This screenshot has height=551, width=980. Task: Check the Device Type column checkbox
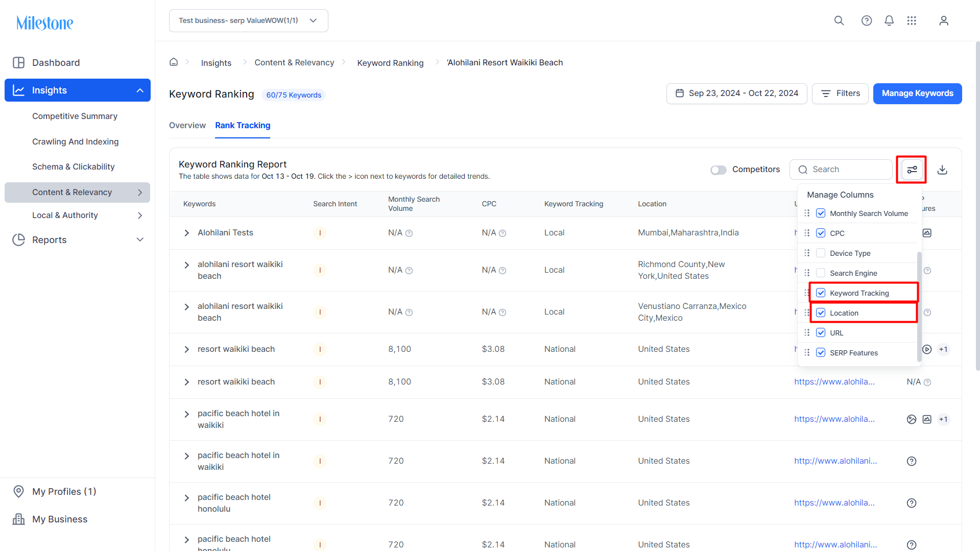821,253
